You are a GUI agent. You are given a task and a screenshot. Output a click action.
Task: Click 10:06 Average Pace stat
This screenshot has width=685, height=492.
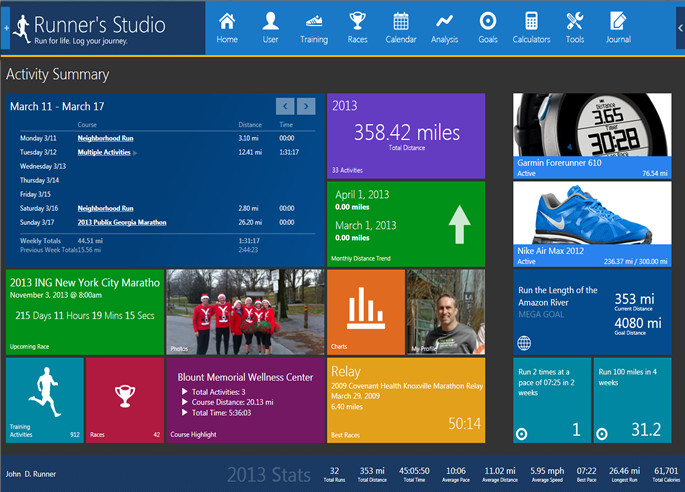pos(456,475)
